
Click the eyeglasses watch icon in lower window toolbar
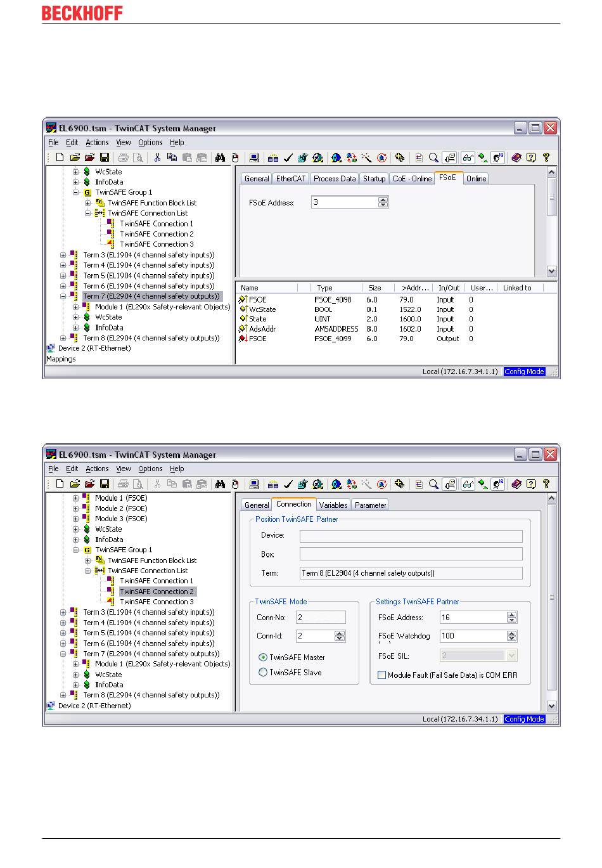pyautogui.click(x=468, y=484)
